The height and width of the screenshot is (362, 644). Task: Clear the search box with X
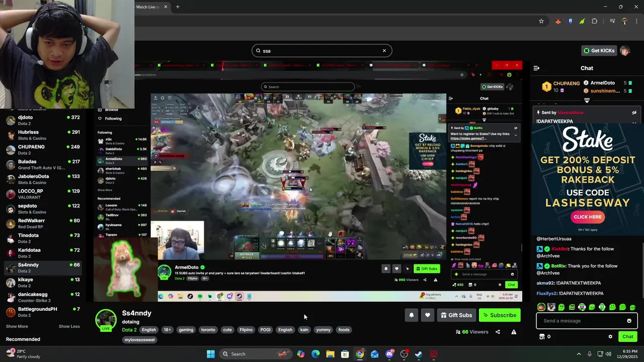(384, 51)
